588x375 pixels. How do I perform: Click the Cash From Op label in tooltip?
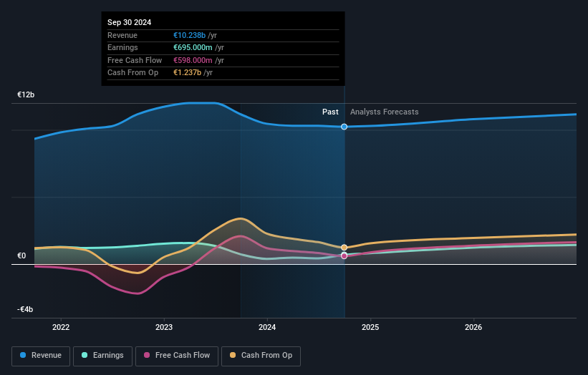[132, 73]
